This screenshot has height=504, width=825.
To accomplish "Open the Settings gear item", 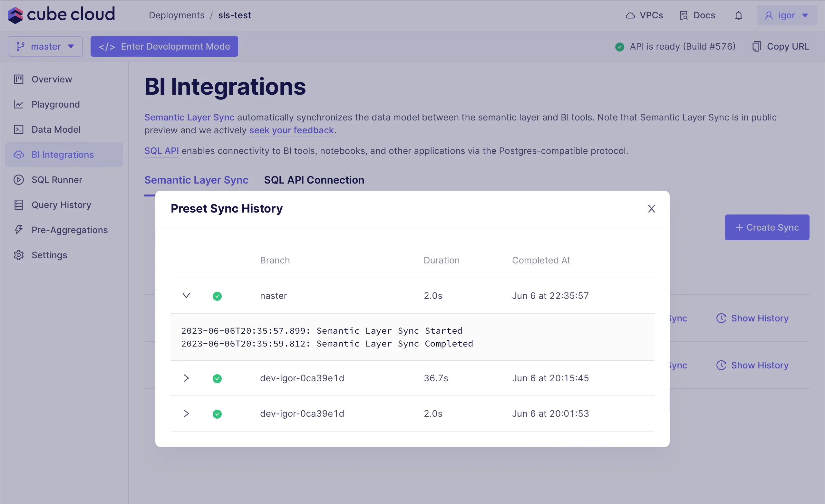I will click(x=49, y=255).
